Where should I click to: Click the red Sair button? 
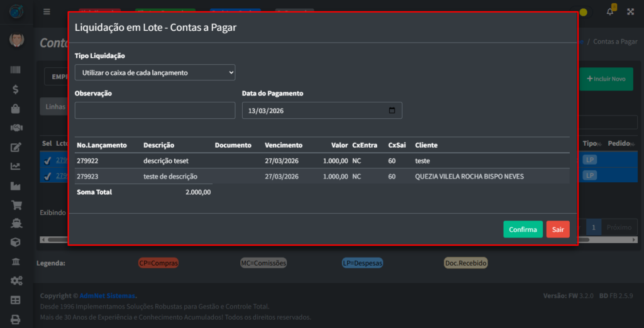coord(558,229)
